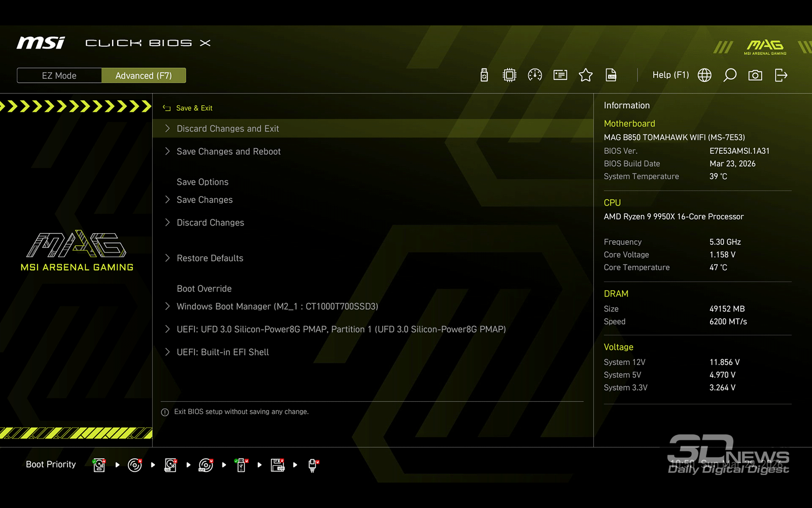Screen dimensions: 812x508
Task: Expand the Restore Defaults chevron
Action: click(x=167, y=258)
